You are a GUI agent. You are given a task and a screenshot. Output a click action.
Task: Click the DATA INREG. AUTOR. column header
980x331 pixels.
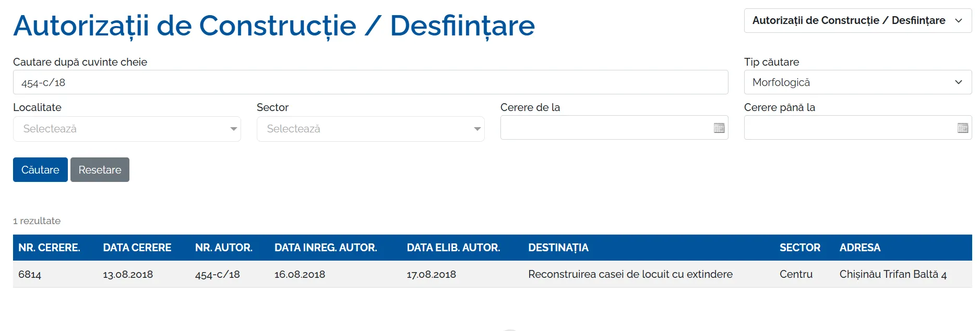point(326,248)
